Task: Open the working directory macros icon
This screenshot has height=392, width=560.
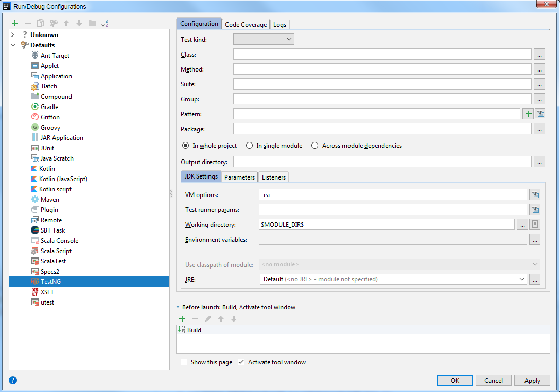Action: pos(535,224)
